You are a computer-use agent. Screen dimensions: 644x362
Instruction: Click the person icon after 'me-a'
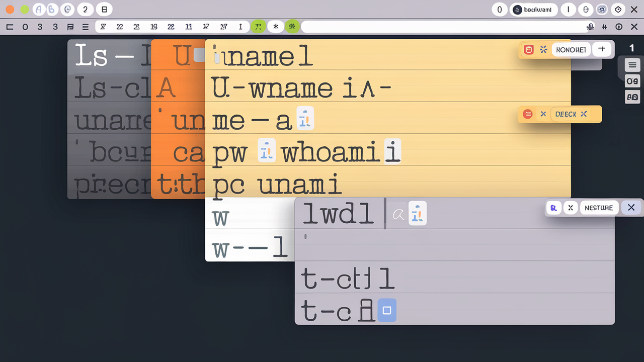click(305, 119)
